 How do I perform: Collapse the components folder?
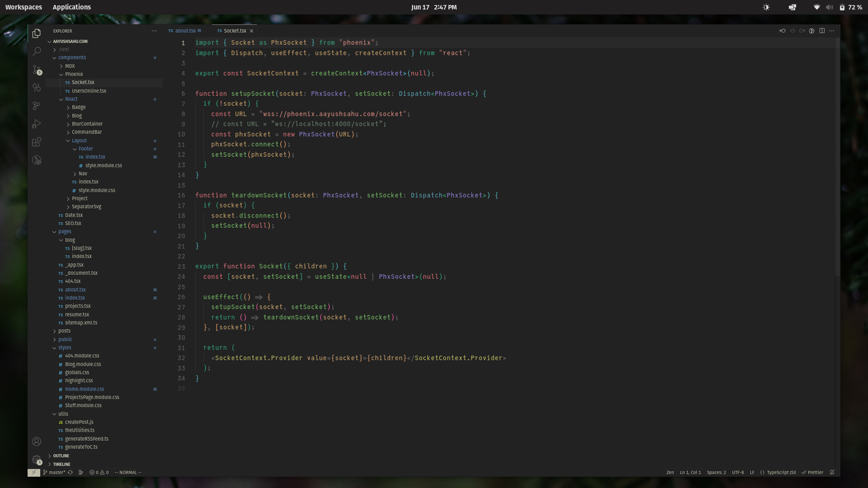click(x=72, y=57)
